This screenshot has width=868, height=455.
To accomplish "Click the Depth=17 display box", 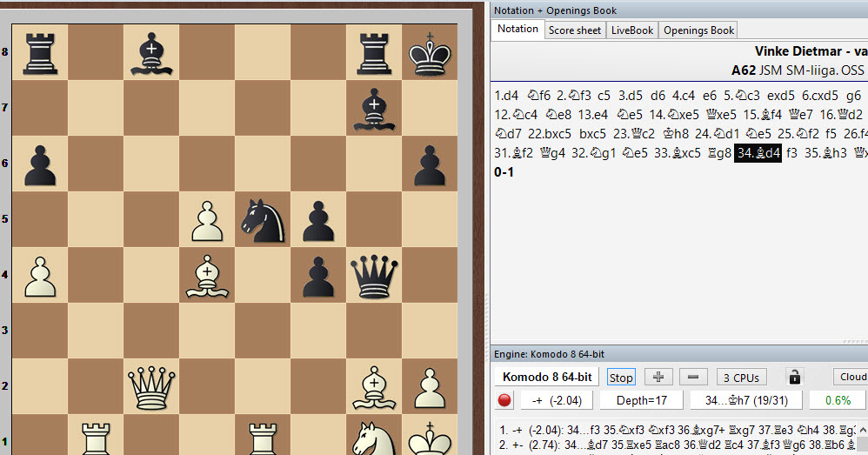I will (x=641, y=400).
